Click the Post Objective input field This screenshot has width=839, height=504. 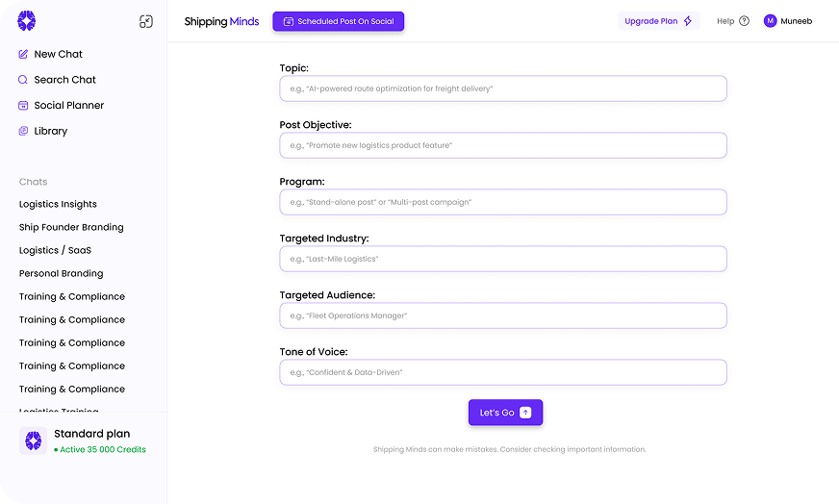pyautogui.click(x=502, y=145)
